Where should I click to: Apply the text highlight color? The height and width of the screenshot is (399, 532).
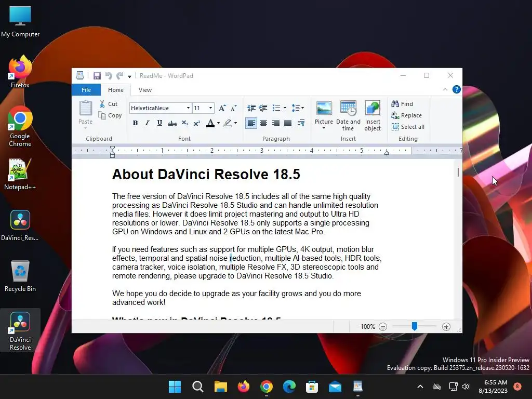[228, 123]
